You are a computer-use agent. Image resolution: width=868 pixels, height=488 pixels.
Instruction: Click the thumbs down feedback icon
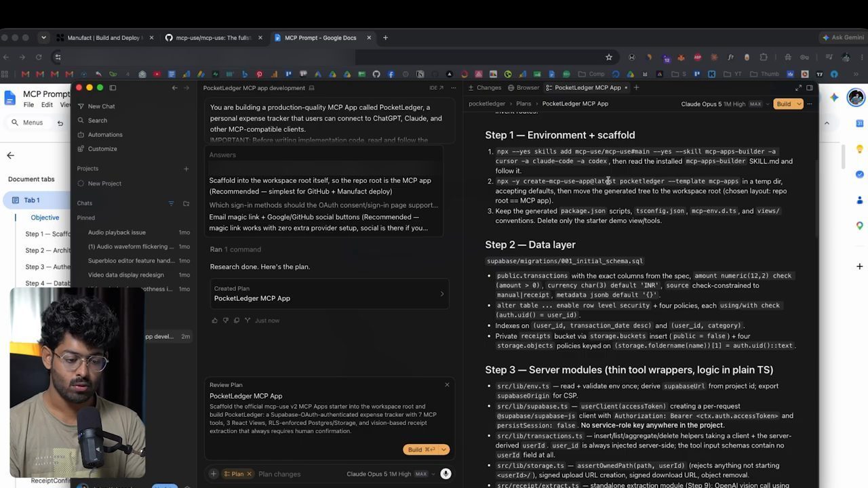226,321
